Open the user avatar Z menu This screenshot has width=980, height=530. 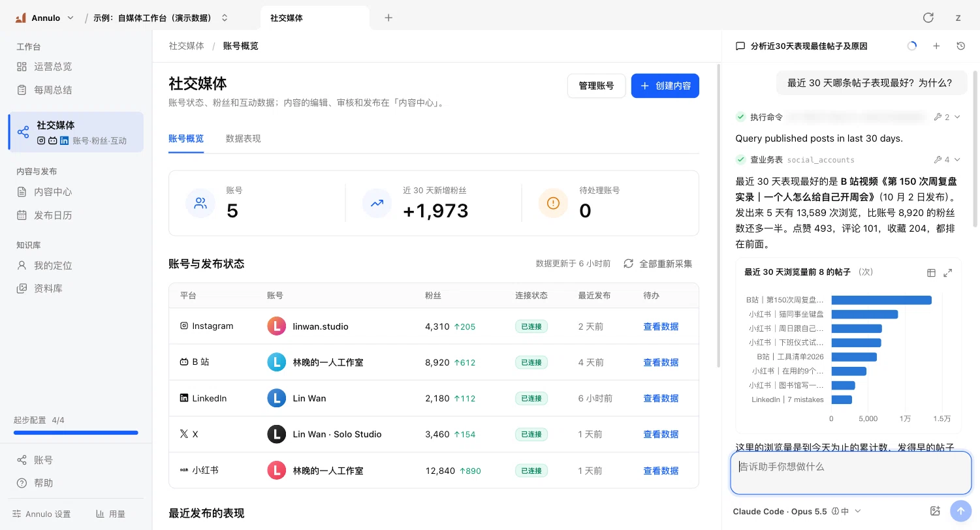coord(958,18)
